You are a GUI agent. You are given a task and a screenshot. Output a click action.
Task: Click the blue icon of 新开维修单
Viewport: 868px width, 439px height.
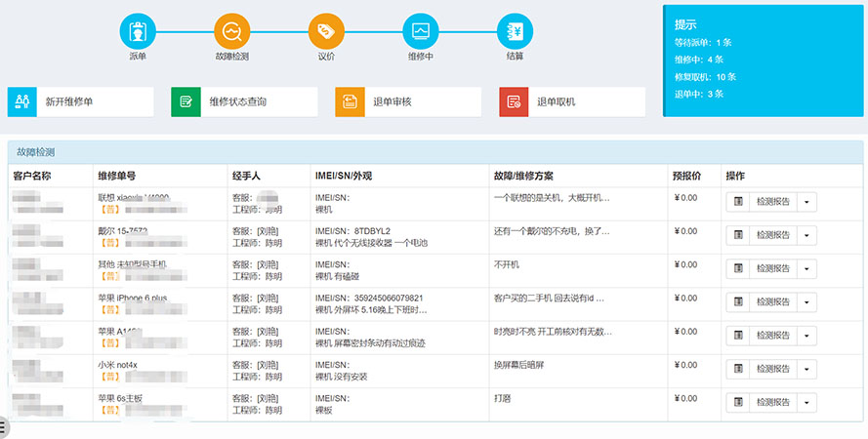click(x=22, y=101)
